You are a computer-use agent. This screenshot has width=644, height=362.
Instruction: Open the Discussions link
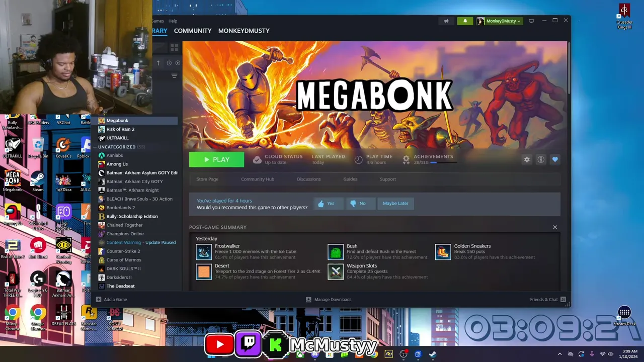click(309, 179)
